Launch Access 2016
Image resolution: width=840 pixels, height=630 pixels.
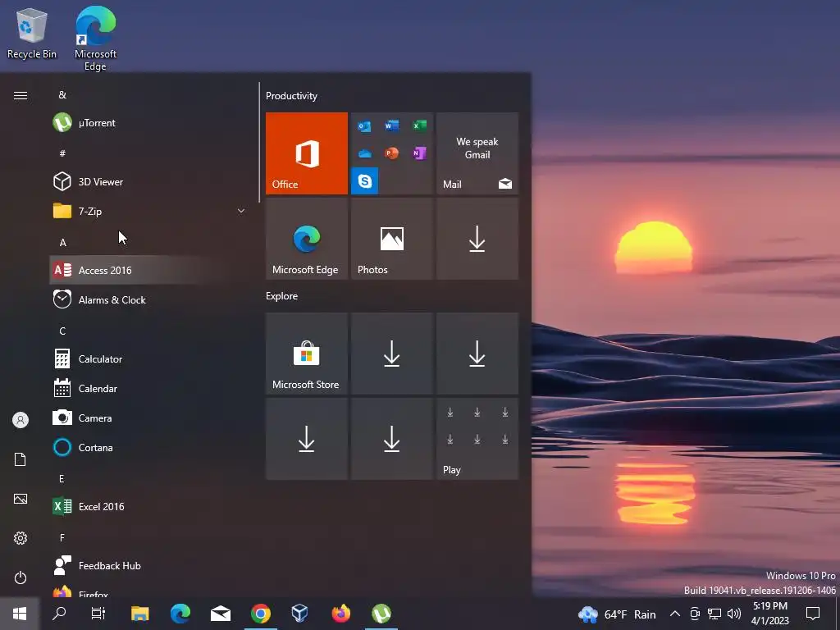click(x=148, y=270)
